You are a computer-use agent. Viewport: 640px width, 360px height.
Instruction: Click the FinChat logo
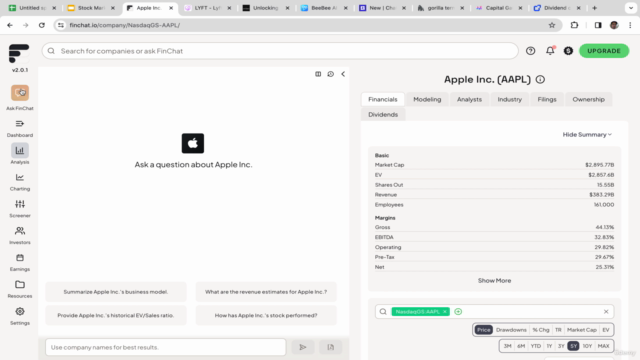[x=19, y=53]
